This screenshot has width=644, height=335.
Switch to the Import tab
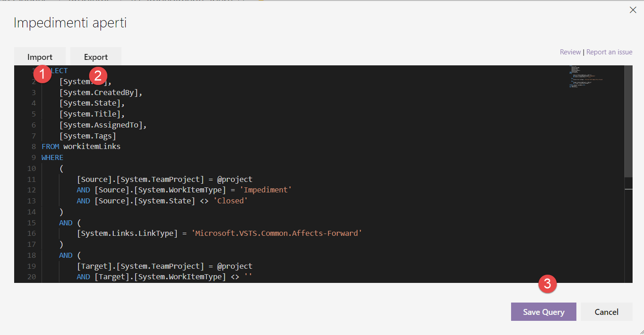(x=40, y=57)
